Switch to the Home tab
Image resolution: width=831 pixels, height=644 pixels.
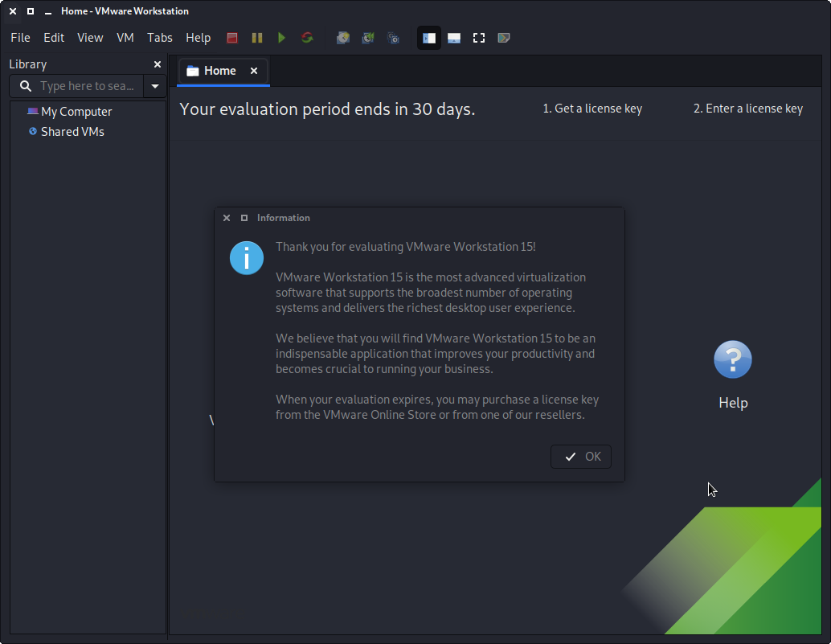pos(219,71)
